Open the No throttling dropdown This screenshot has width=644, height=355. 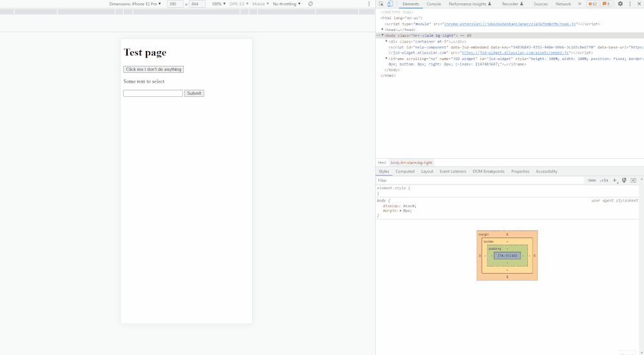(x=287, y=4)
